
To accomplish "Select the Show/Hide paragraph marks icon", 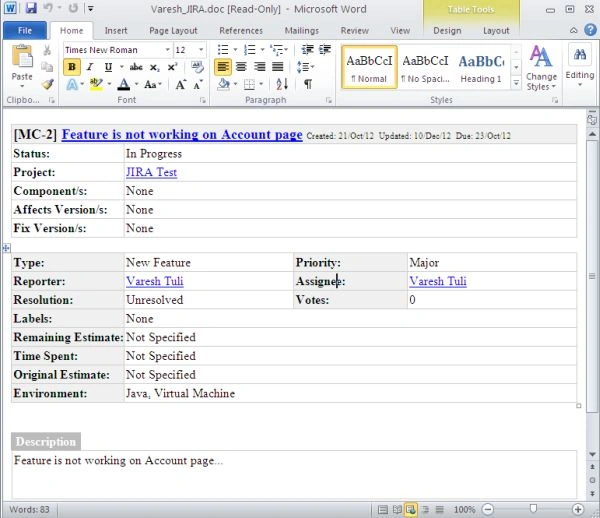I will (308, 84).
